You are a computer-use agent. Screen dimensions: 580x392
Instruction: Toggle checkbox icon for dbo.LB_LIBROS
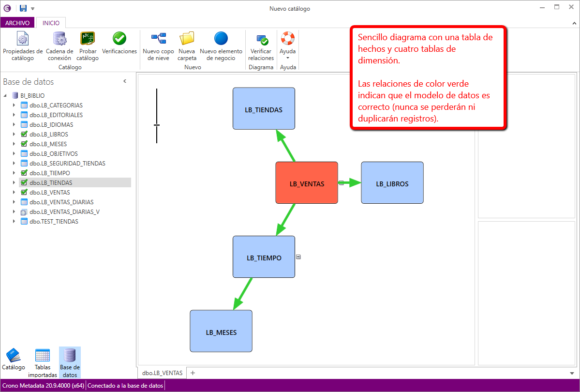[x=24, y=135]
